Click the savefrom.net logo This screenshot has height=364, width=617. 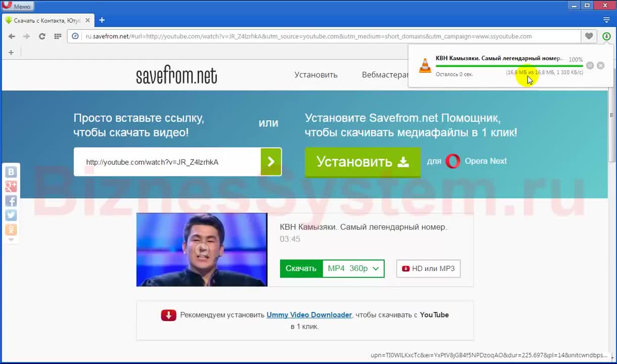point(177,75)
